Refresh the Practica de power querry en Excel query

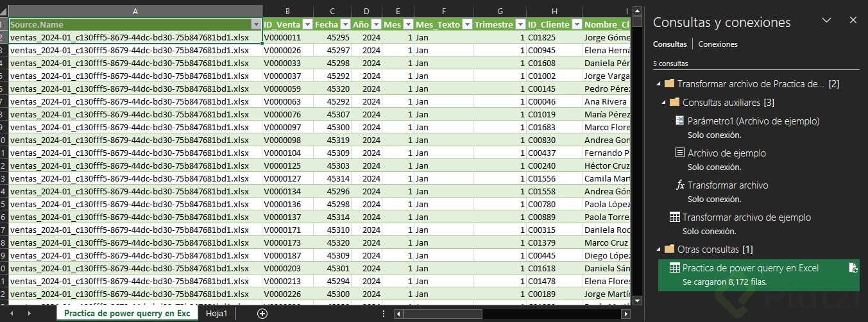[x=853, y=268]
